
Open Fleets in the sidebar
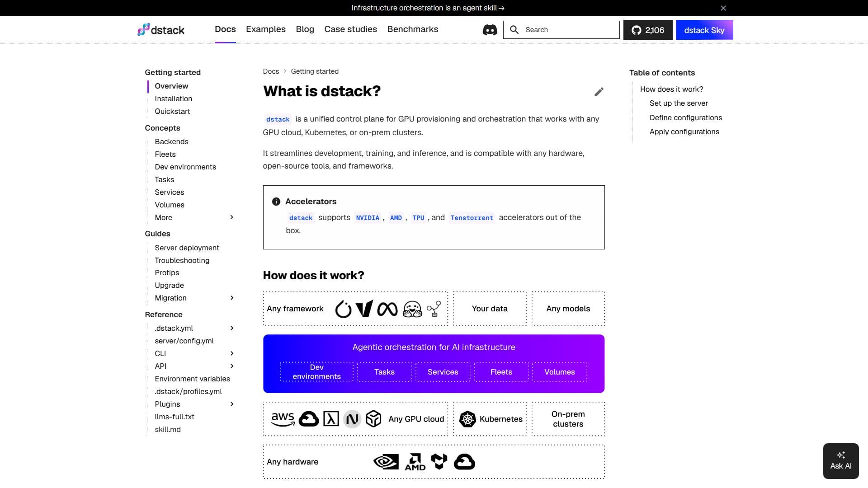click(x=165, y=154)
